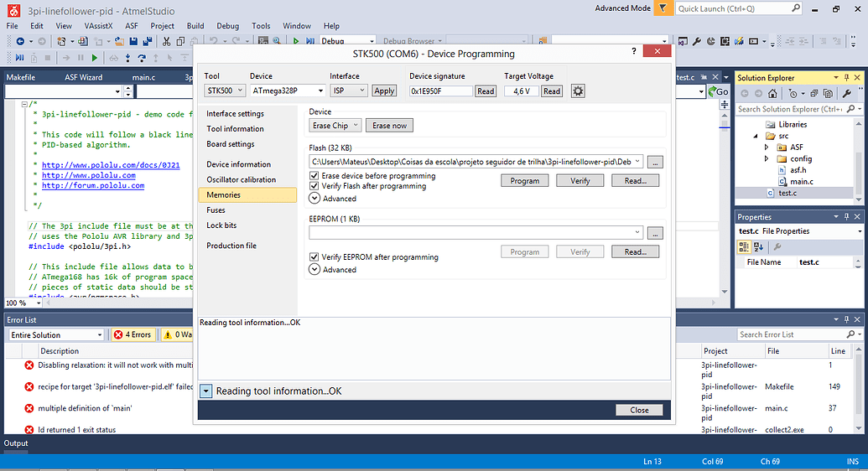Toggle Verify EEPROM after programming checkbox
The width and height of the screenshot is (868, 471).
point(314,257)
